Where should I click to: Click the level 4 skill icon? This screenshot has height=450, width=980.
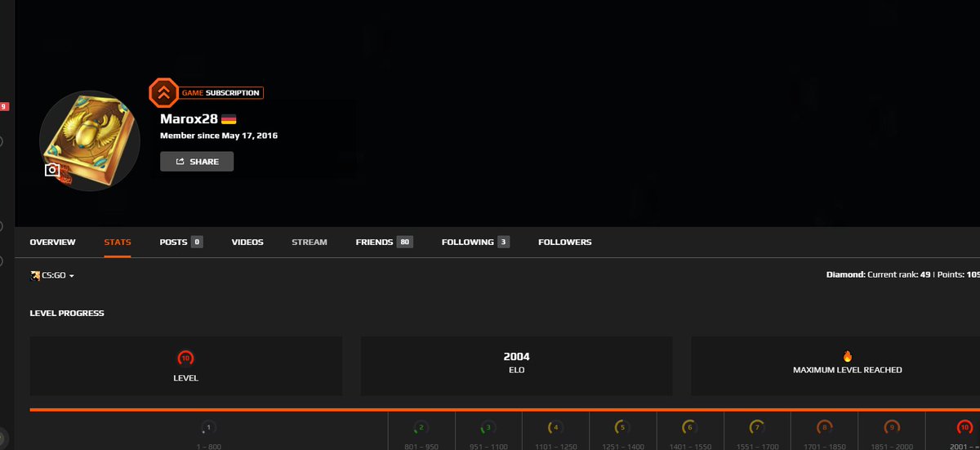coord(555,427)
